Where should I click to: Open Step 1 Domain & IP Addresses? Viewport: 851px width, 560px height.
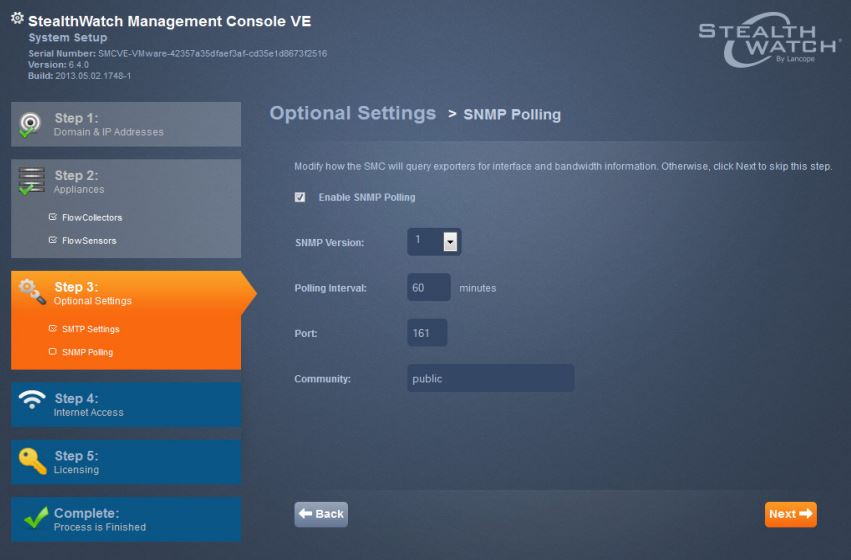pos(126,124)
